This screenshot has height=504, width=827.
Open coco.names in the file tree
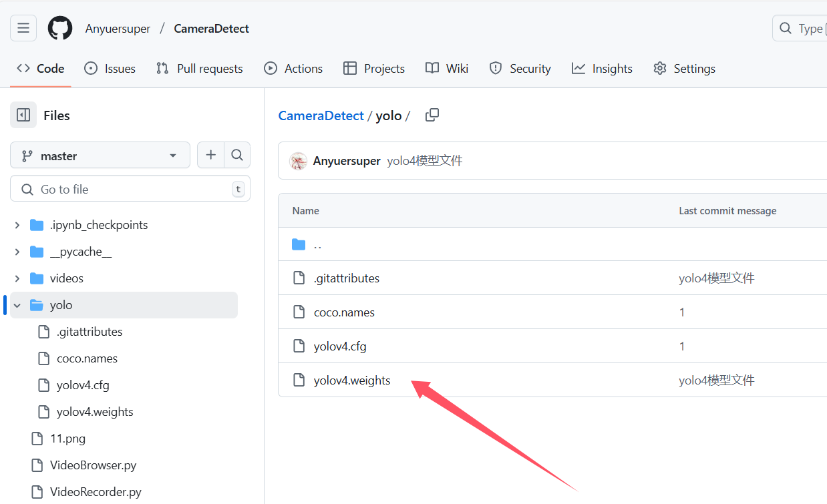pyautogui.click(x=87, y=358)
